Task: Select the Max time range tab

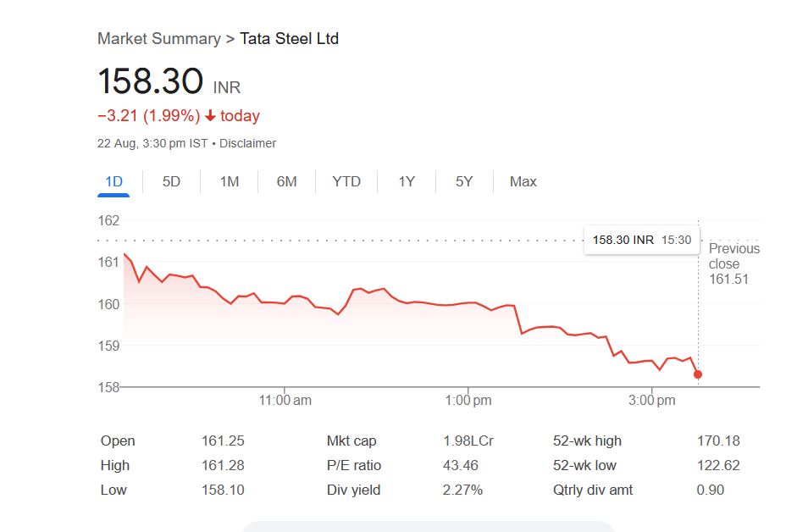Action: tap(523, 181)
